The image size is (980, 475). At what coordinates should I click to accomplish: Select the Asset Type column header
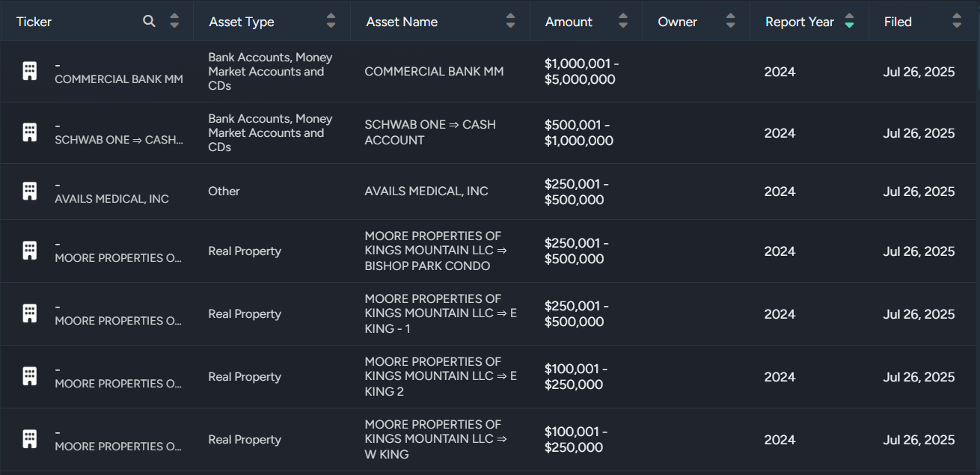(x=242, y=22)
